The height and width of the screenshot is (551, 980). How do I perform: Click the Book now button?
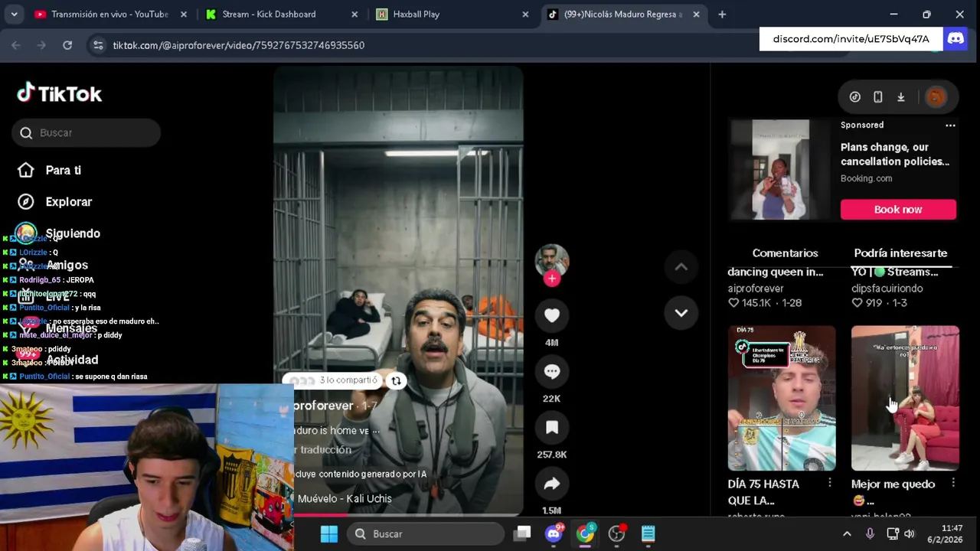tap(898, 210)
